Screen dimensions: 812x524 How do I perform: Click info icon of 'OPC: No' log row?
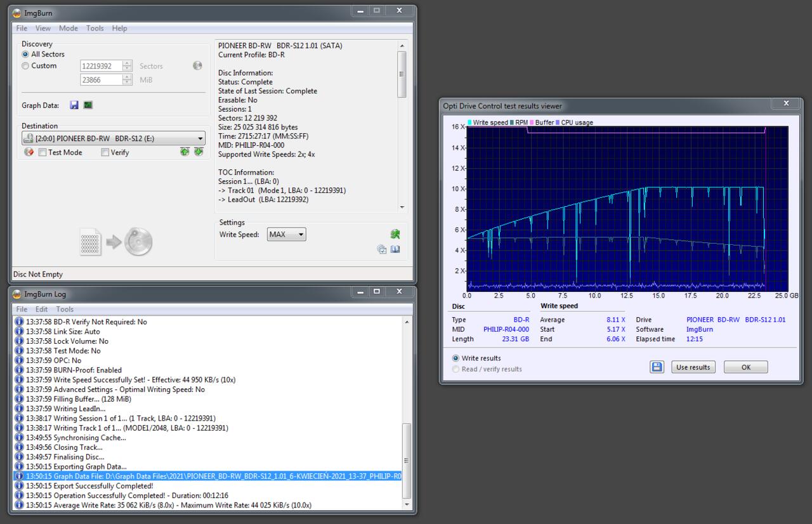coord(19,360)
